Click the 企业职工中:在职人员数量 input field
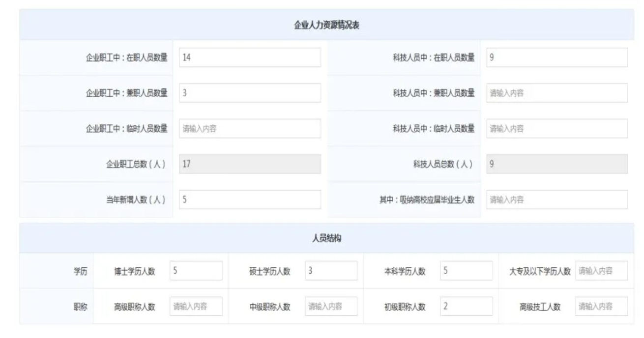644x338 pixels. [250, 57]
